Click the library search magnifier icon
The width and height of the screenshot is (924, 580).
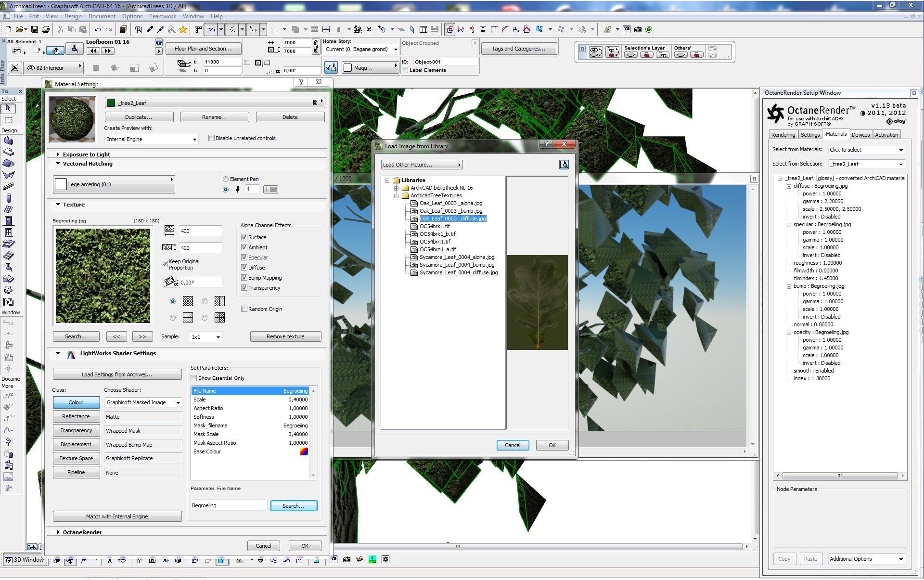click(564, 165)
